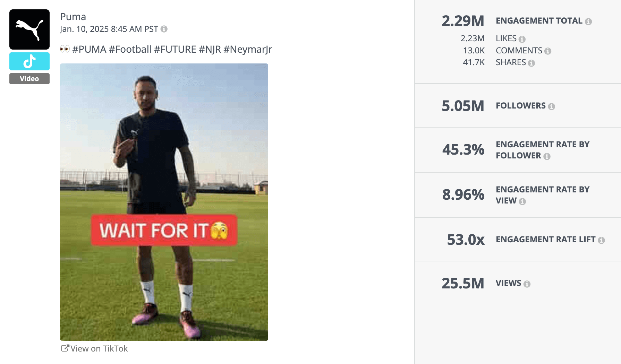This screenshot has width=621, height=364.
Task: Click the info icon next to VIEWS
Action: [527, 283]
